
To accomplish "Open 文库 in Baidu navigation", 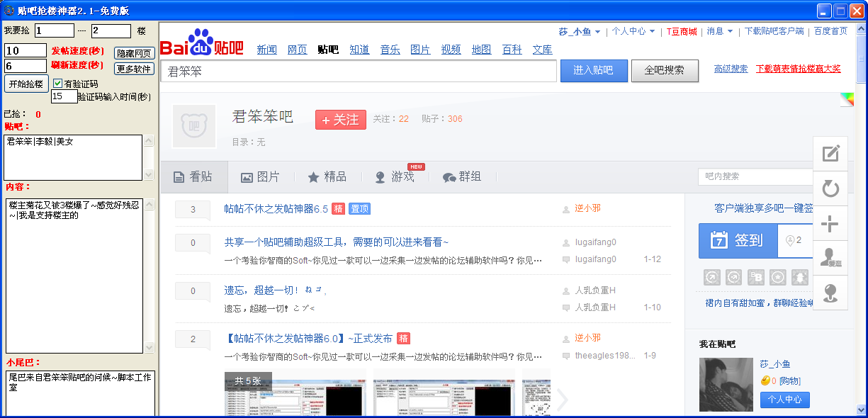I will pos(543,50).
